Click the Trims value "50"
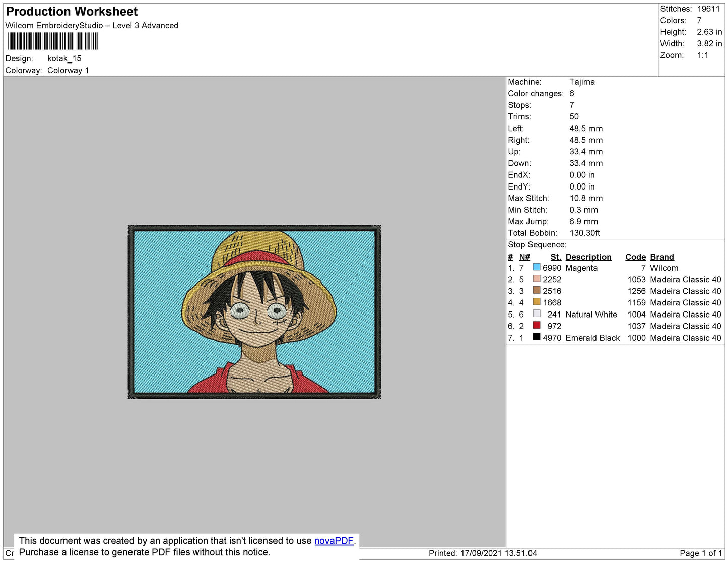Screen dimensions: 728x563 (x=574, y=116)
